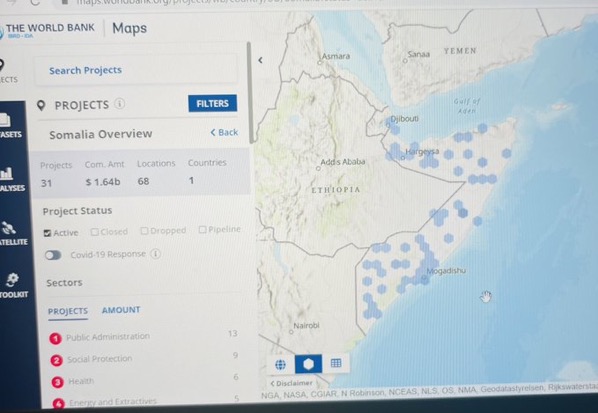The image size is (598, 413).
Task: Go Back from Somalia Overview
Action: pyautogui.click(x=224, y=132)
